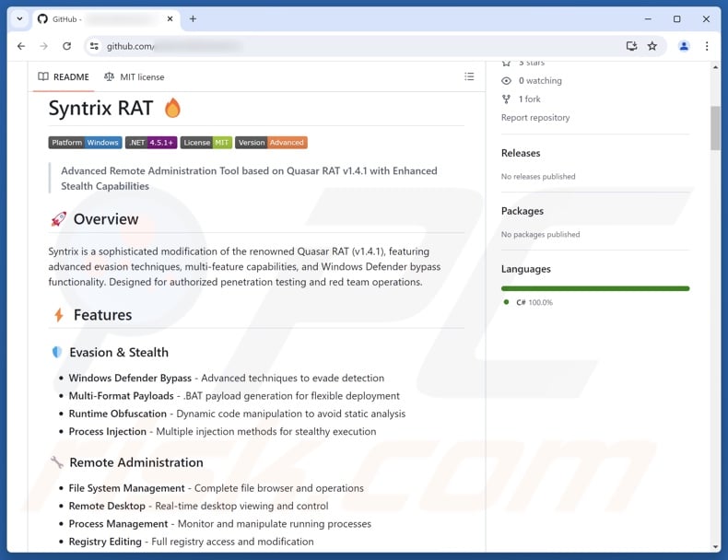
Task: Click the shield emoji beside Evasion & Stealth
Action: [x=56, y=352]
